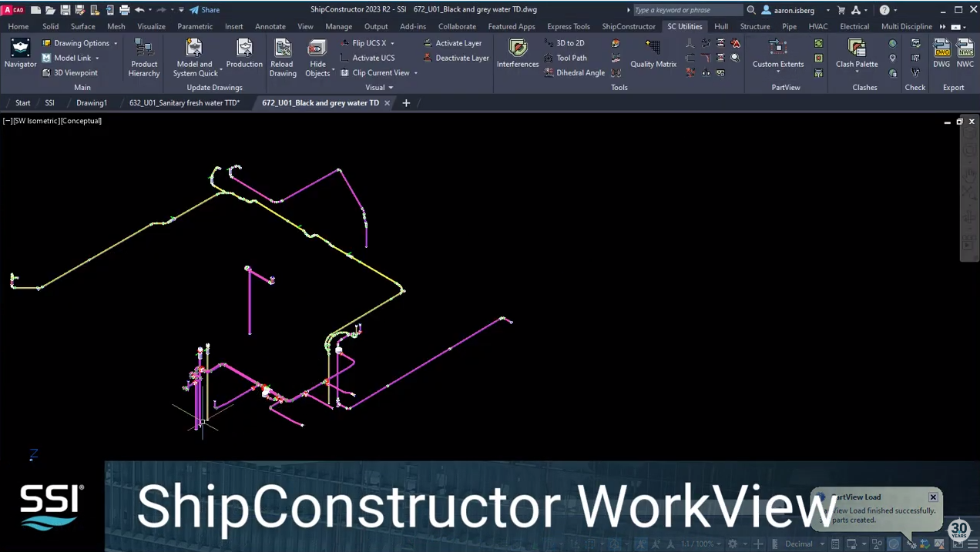Open the Electrical ribbon tab
This screenshot has height=552, width=980.
[854, 26]
